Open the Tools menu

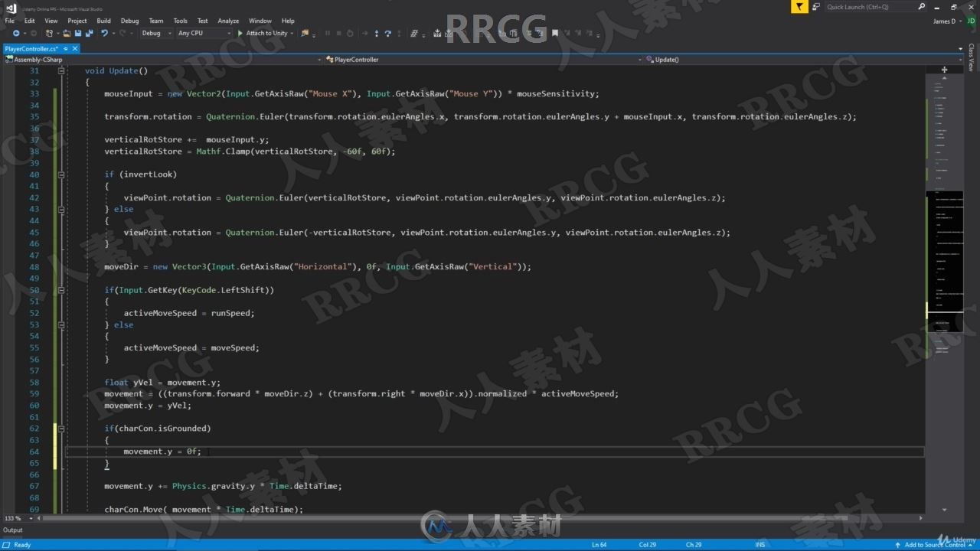point(180,21)
